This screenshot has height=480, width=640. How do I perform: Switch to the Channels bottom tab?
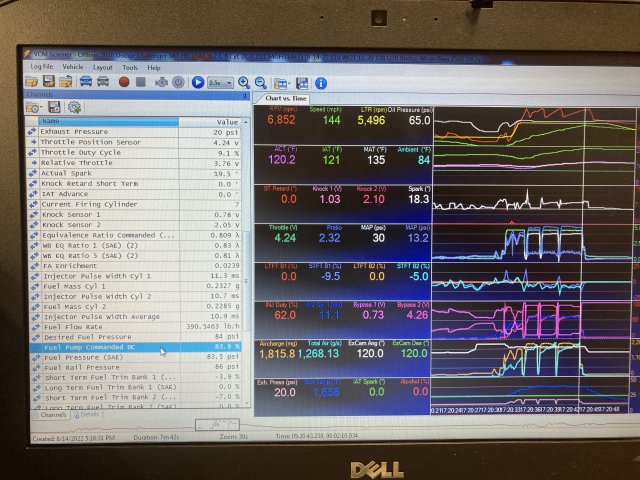click(x=51, y=415)
